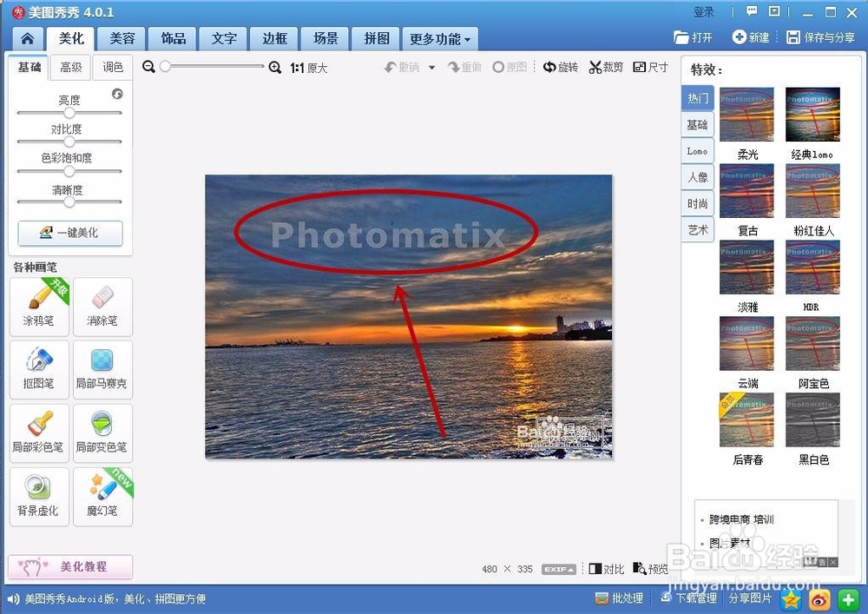Viewport: 868px width, 614px height.
Task: Go to the home tab icon
Action: pyautogui.click(x=27, y=38)
